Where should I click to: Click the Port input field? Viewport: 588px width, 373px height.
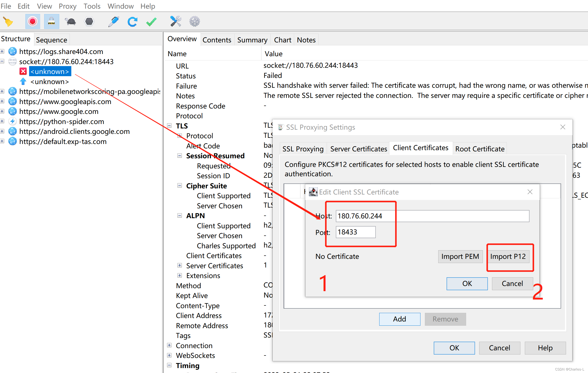(x=356, y=232)
